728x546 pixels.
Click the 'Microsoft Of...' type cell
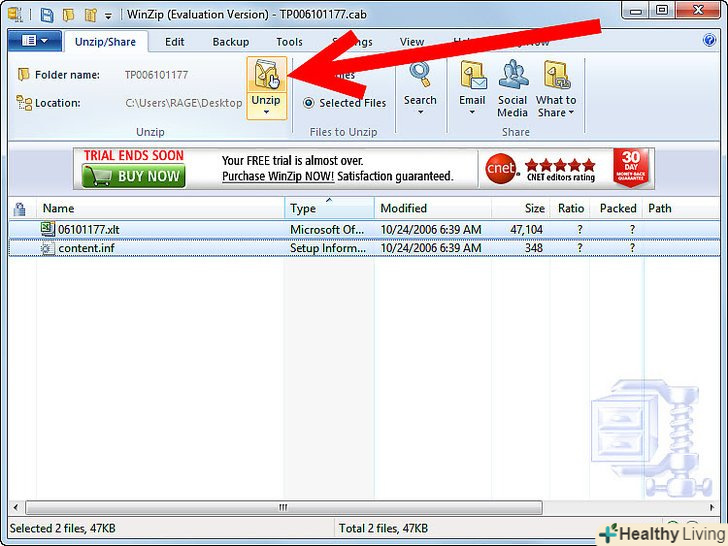(x=327, y=229)
